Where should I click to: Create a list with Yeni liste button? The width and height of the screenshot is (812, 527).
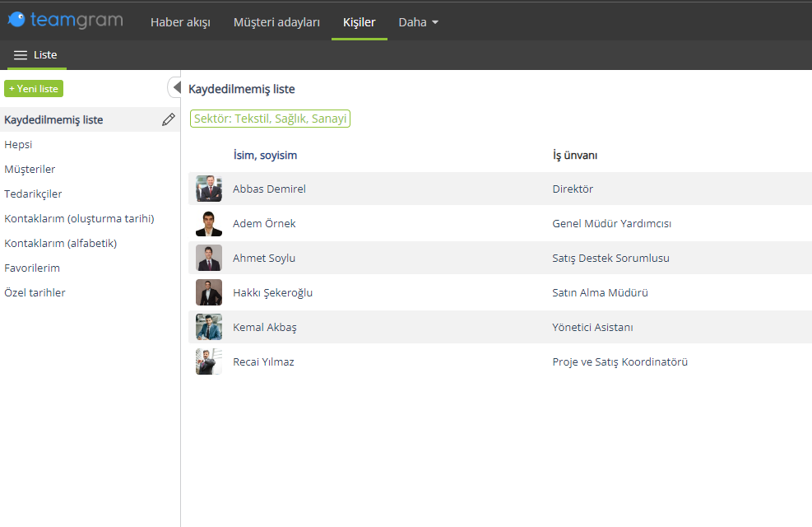(x=34, y=89)
